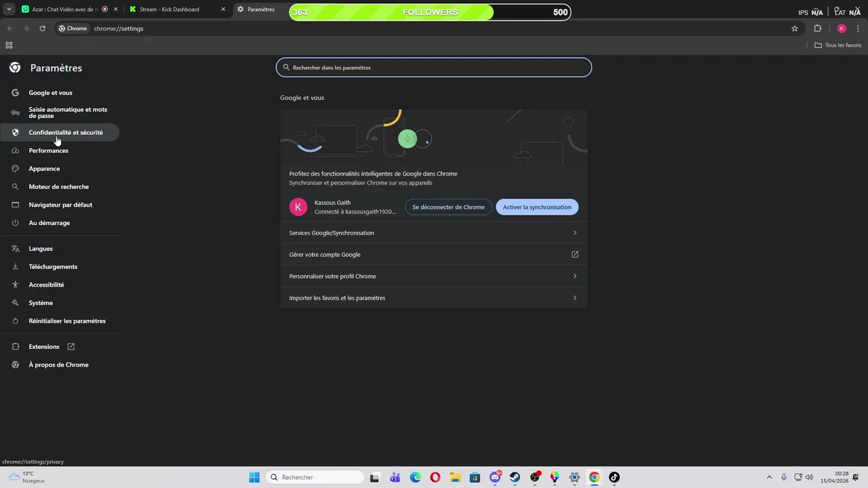Open the Extensions puzzle icon in toolbar
This screenshot has width=868, height=488.
click(817, 28)
